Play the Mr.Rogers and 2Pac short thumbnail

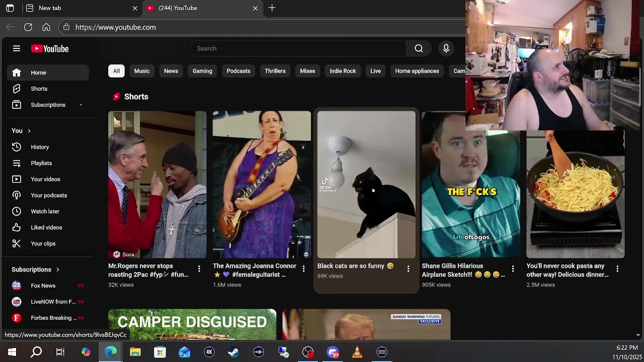(157, 185)
